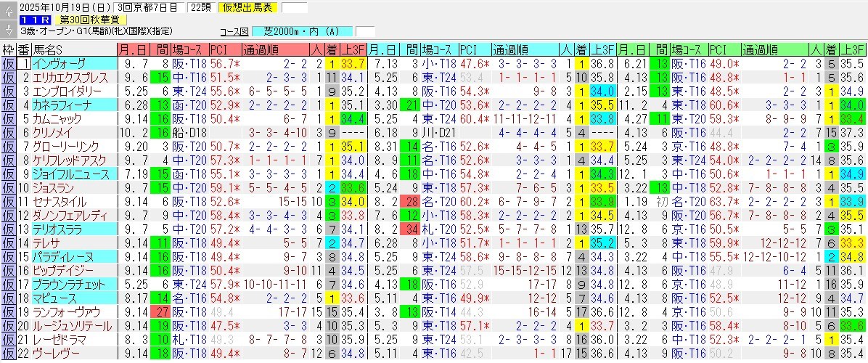
Task: Click the 仮 frame cell for クリノメイ
Action: click(x=8, y=133)
